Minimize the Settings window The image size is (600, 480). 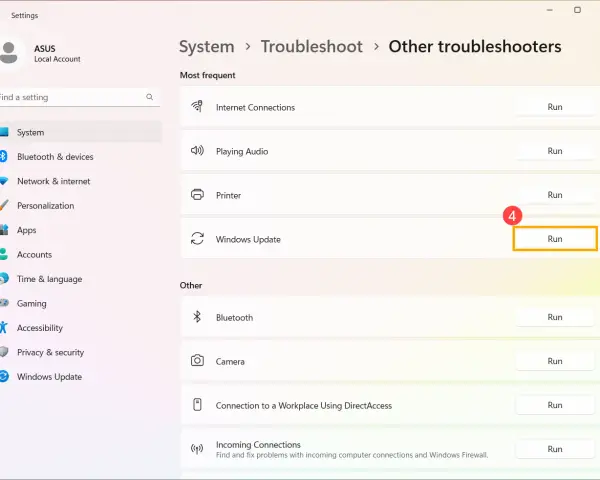pos(550,10)
